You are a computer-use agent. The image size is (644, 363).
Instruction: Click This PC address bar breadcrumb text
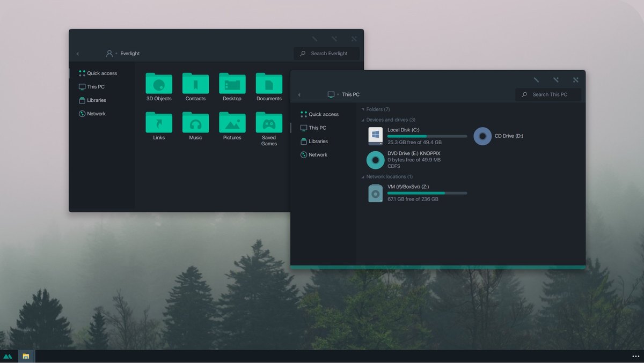pos(351,94)
